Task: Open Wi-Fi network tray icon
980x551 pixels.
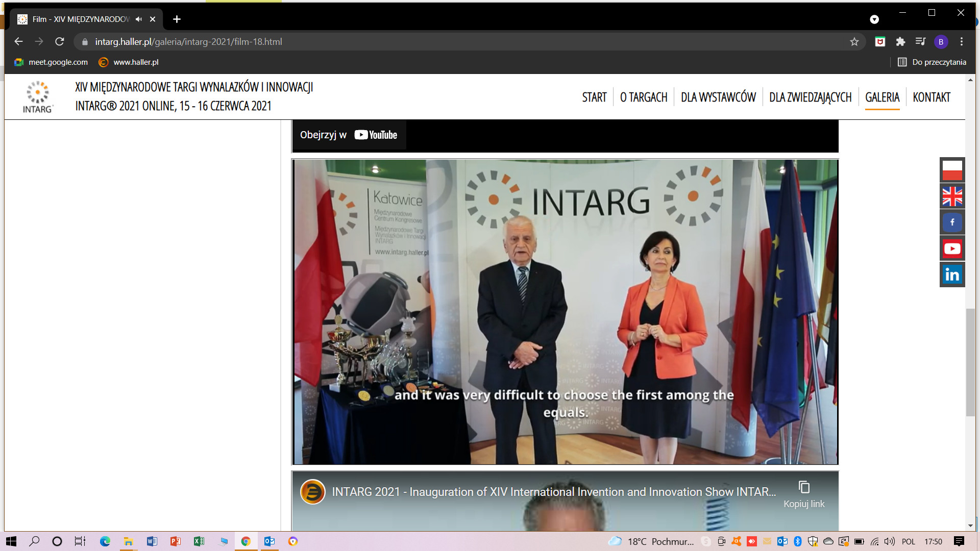Action: (x=875, y=541)
